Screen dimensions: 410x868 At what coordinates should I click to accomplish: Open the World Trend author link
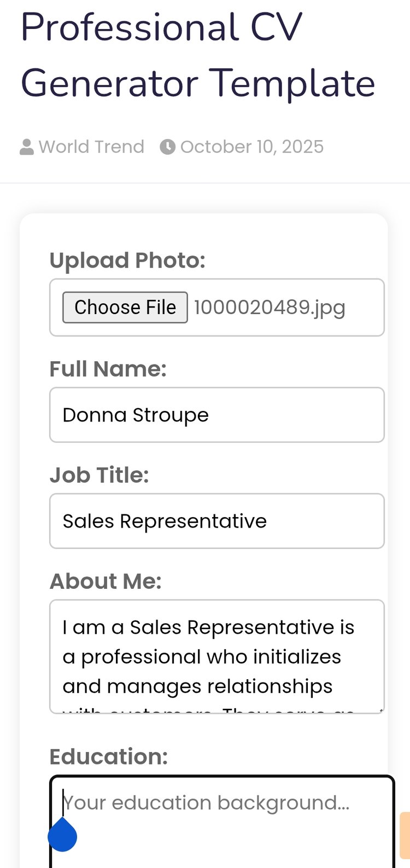91,147
